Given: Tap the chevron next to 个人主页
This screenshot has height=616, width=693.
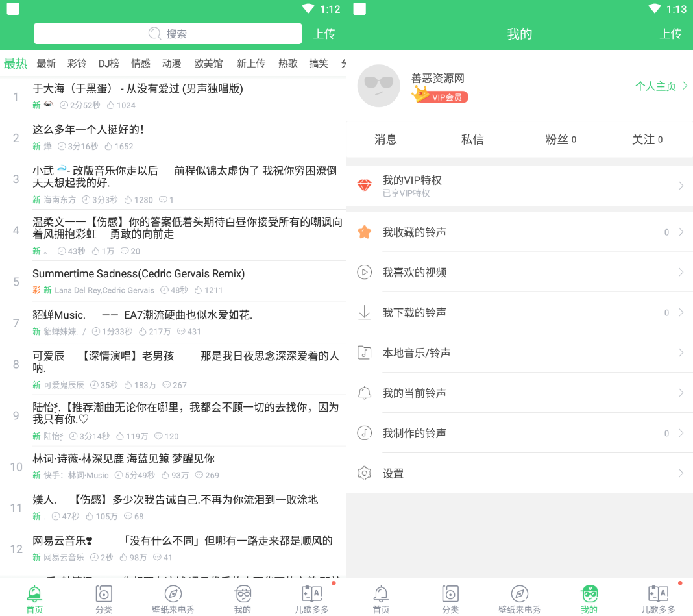Looking at the screenshot, I should pos(685,86).
